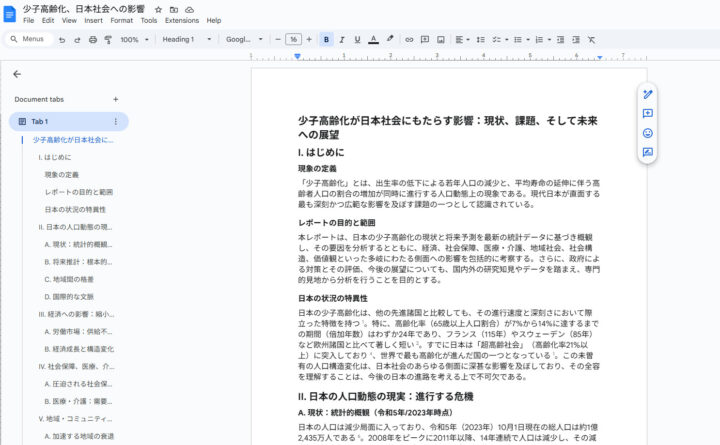Screen dimensions: 720x445
Task: Open Tab 1 options menu
Action: [x=116, y=121]
